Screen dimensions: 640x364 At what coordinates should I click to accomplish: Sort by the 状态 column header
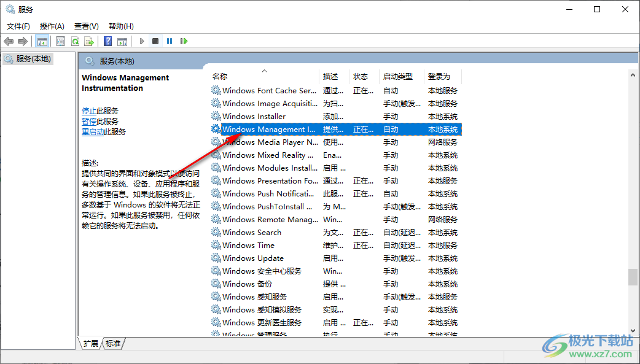tap(364, 76)
